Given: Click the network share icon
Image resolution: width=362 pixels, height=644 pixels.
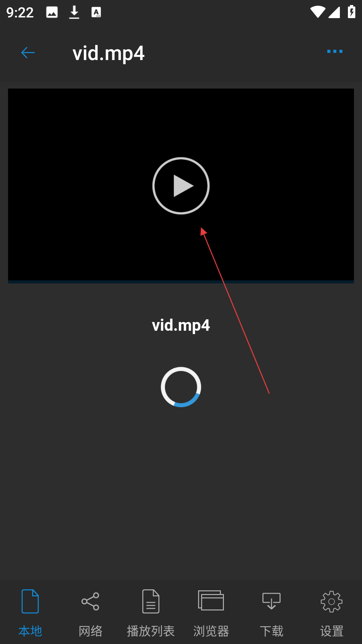Looking at the screenshot, I should point(90,601).
